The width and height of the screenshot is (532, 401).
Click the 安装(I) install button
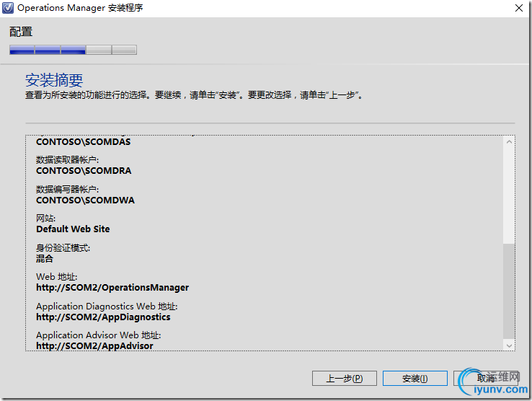coord(415,378)
